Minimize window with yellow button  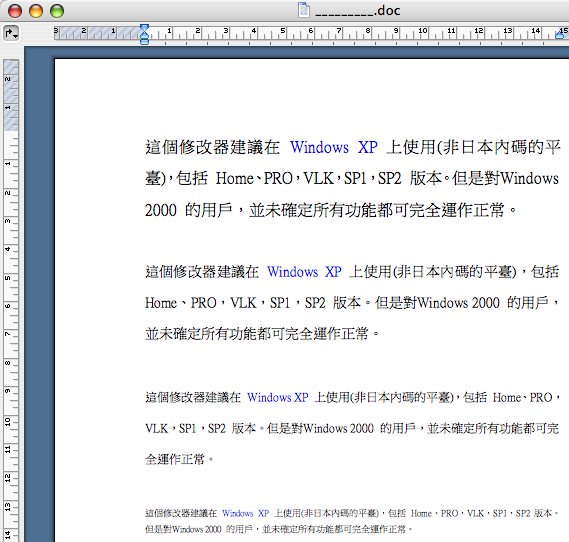pos(36,11)
